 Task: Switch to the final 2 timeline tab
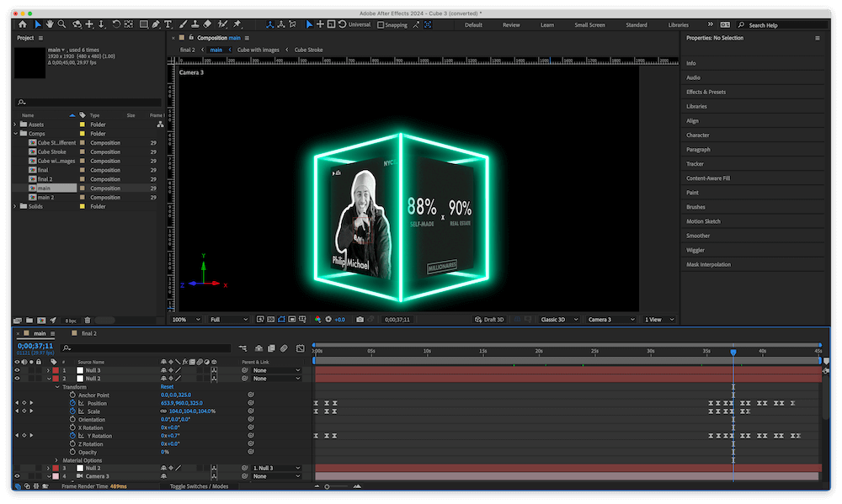88,333
